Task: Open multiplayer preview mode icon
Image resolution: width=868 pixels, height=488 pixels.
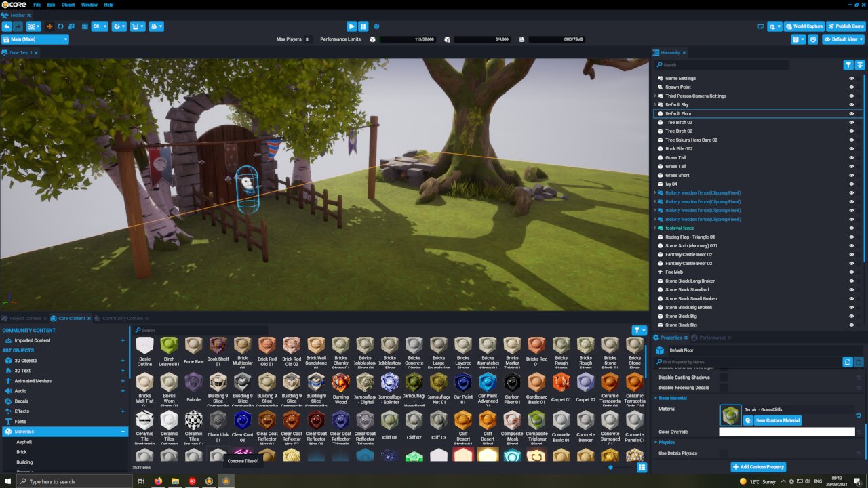Action: [x=377, y=26]
